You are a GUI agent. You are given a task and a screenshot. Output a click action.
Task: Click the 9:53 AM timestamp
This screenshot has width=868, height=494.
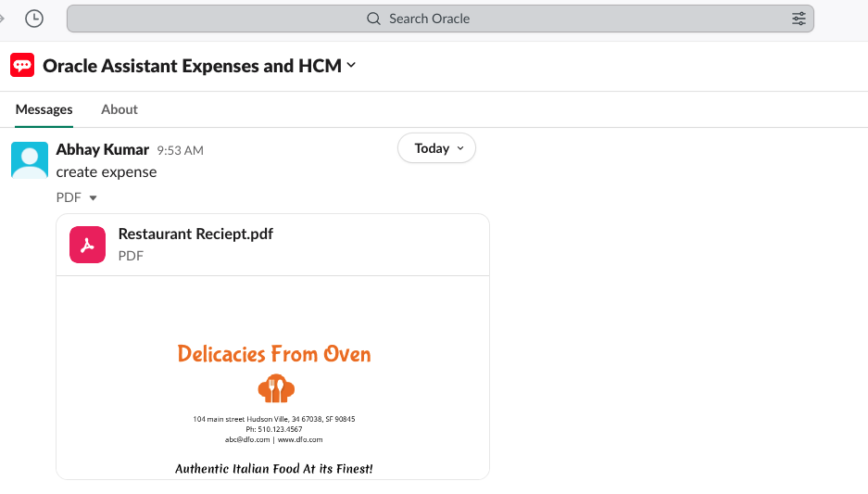(180, 150)
